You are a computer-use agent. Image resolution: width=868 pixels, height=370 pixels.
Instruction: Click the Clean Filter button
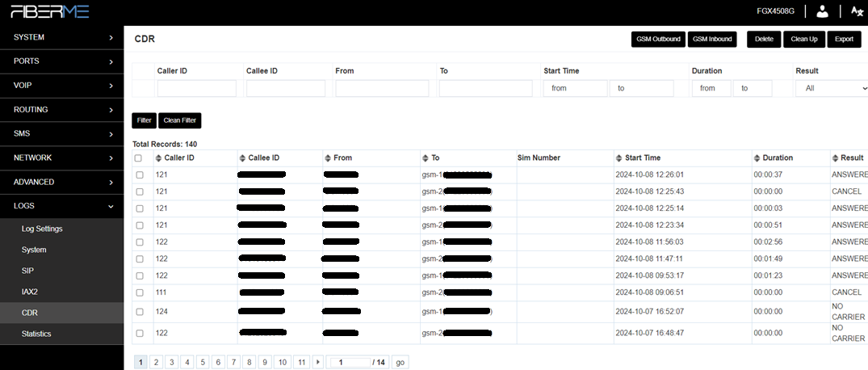[x=180, y=120]
